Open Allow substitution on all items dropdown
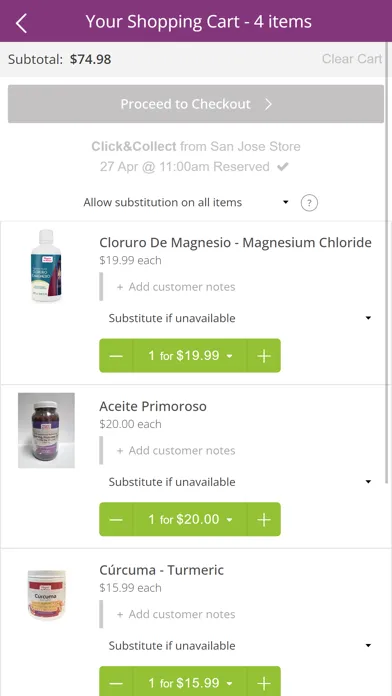The height and width of the screenshot is (696, 392). tap(186, 202)
